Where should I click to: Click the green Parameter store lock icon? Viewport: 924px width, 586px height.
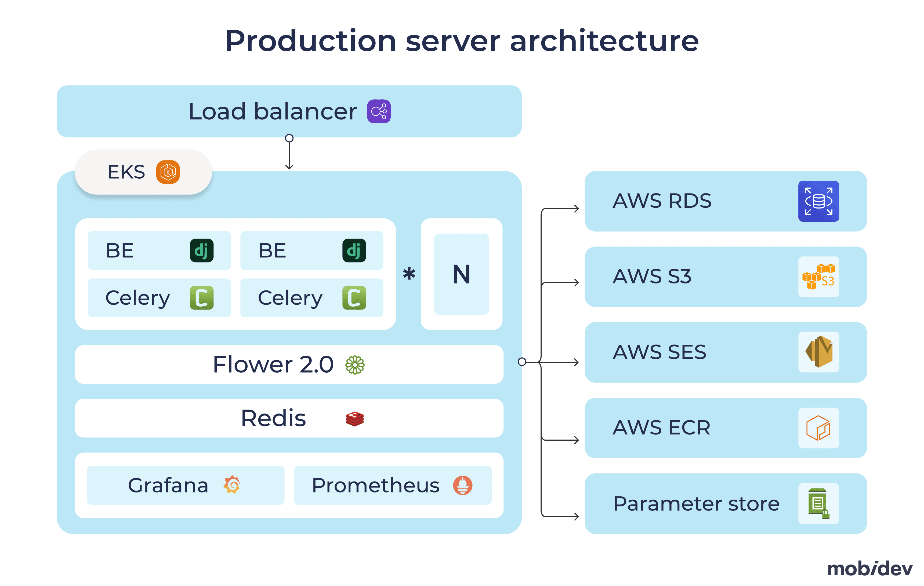click(818, 503)
